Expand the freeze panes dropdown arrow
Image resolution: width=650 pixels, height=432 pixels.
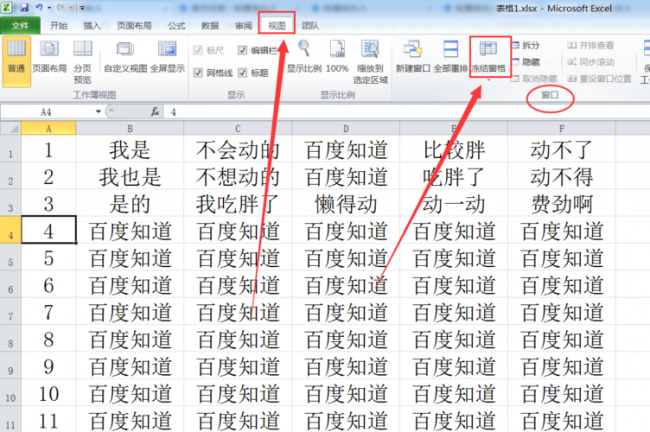[x=488, y=80]
